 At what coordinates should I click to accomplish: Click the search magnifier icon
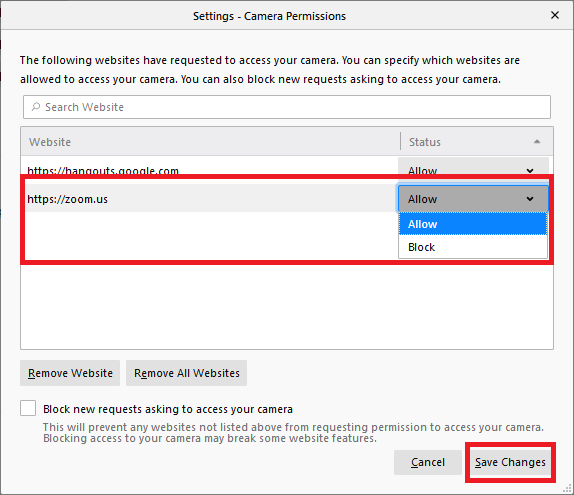coord(36,107)
